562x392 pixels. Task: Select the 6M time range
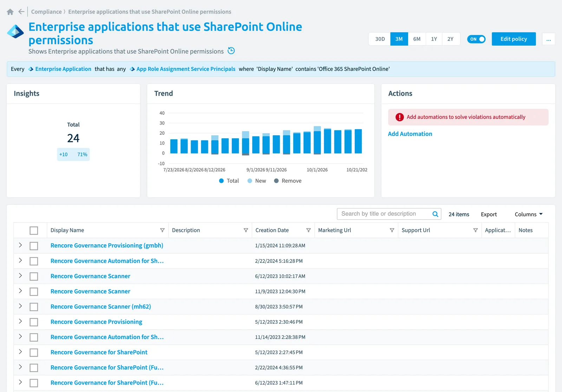coord(417,39)
